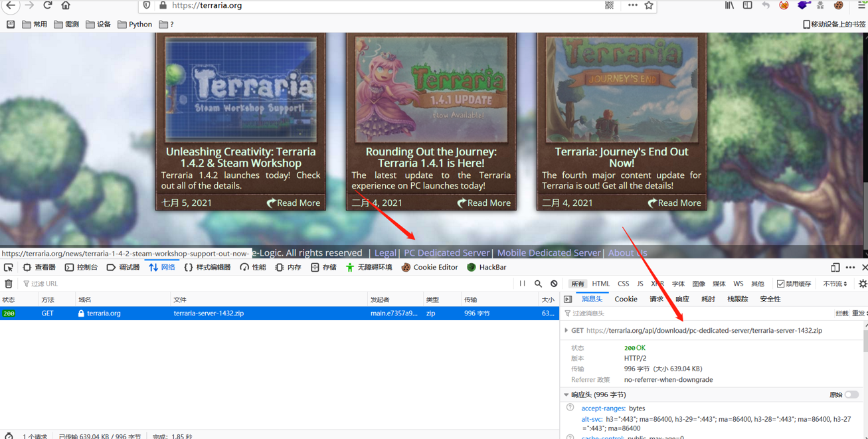Open the 存储 storage tab

point(323,268)
